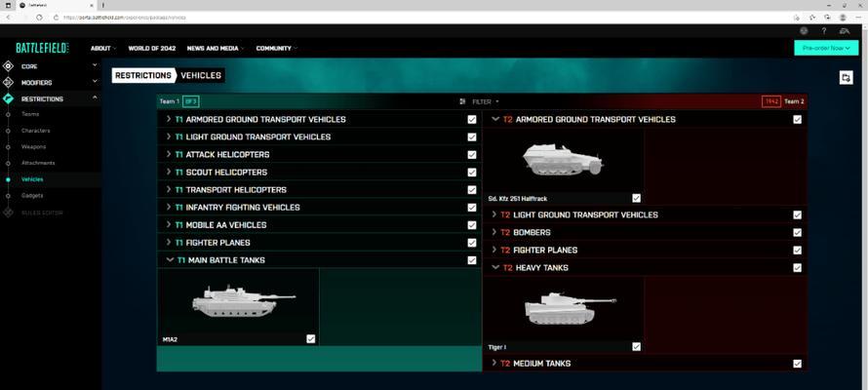Uncheck T1 Armored Ground Transport Vehicles checkbox
Viewport: 868px width, 390px height.
[472, 120]
